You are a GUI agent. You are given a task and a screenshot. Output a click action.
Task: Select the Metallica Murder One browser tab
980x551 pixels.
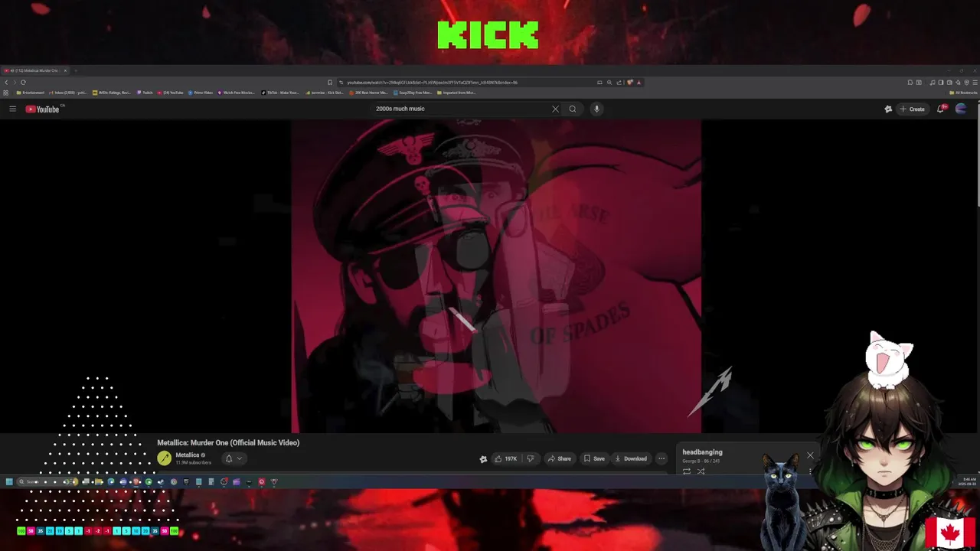click(x=36, y=70)
